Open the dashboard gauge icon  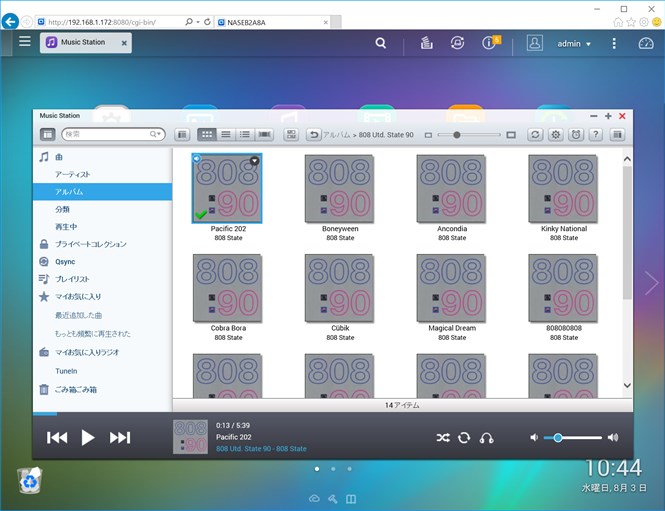[646, 43]
